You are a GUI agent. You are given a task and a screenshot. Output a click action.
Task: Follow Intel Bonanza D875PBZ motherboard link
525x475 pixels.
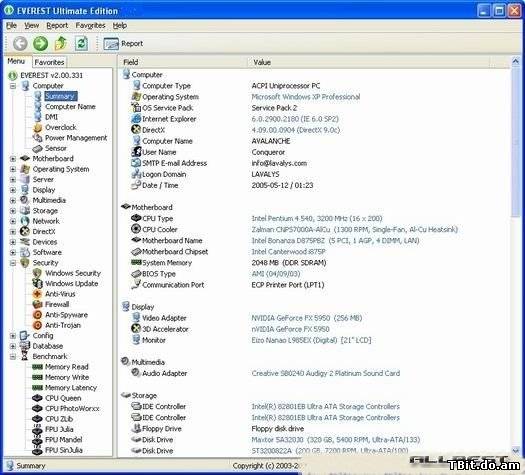point(335,241)
